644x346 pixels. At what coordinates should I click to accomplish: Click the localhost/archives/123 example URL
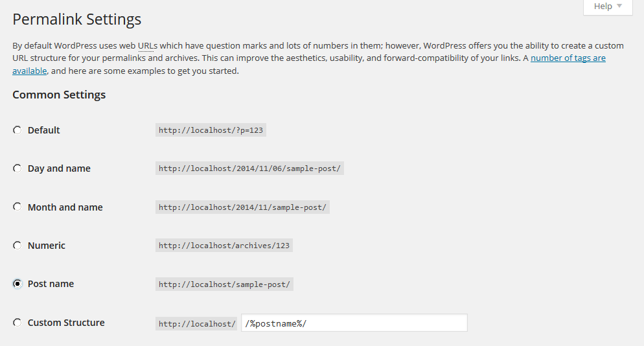pyautogui.click(x=224, y=246)
